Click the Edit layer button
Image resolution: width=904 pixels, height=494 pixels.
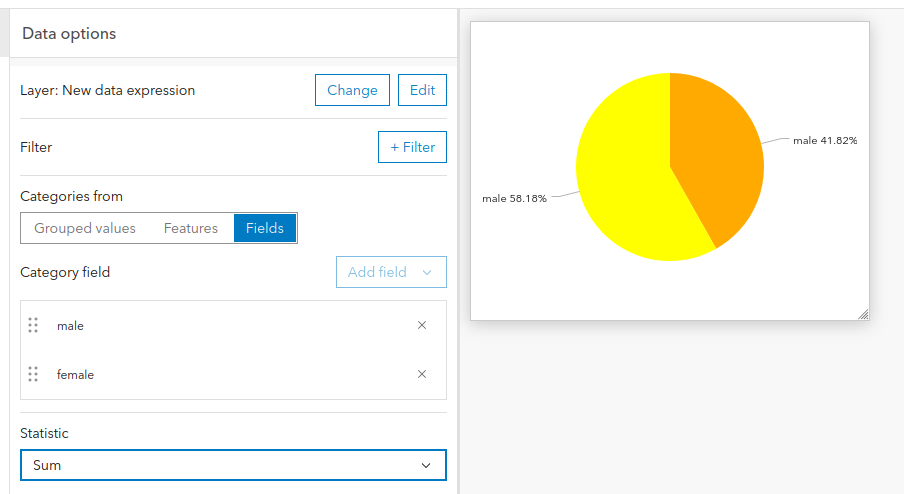[x=422, y=90]
